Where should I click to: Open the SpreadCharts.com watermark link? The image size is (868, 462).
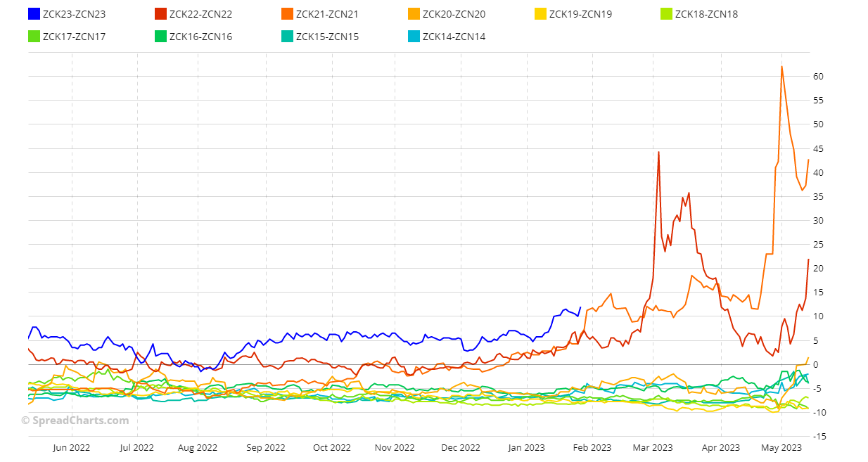click(75, 421)
